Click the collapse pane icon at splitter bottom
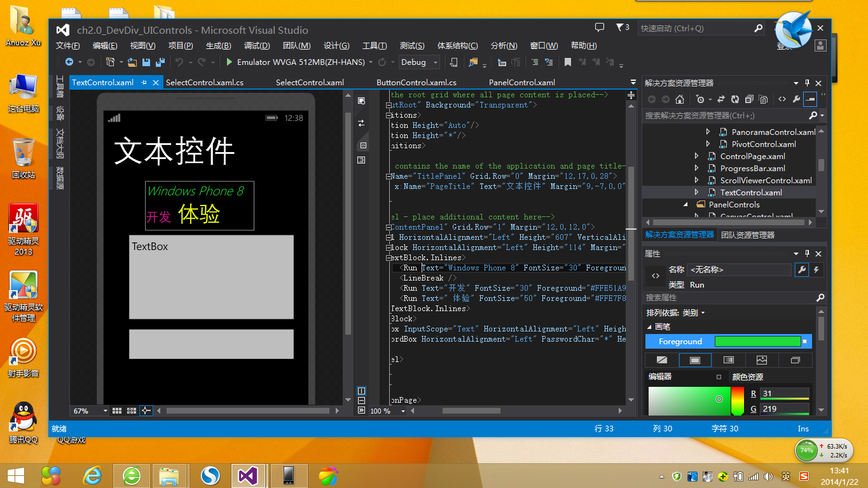868x488 pixels. (x=361, y=410)
